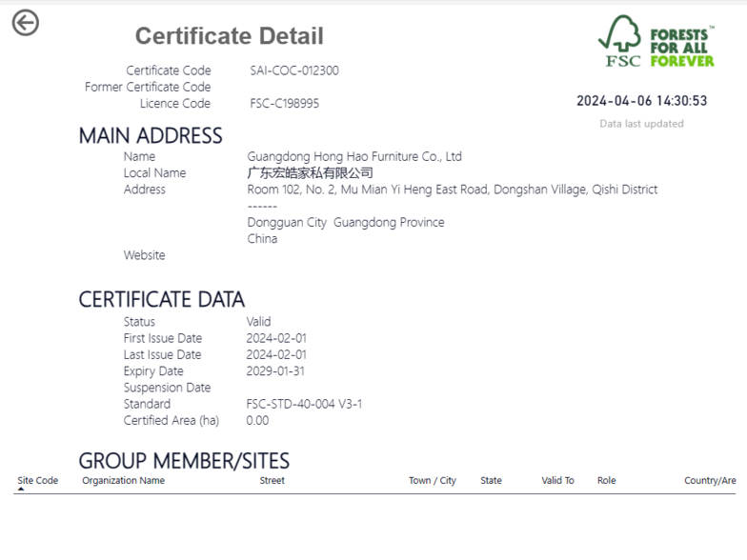747x560 pixels.
Task: Select the Chinese local name text
Action: (x=310, y=173)
